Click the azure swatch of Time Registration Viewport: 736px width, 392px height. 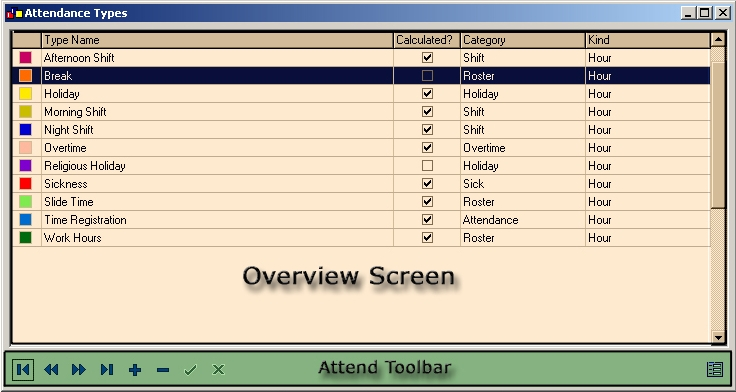25,220
